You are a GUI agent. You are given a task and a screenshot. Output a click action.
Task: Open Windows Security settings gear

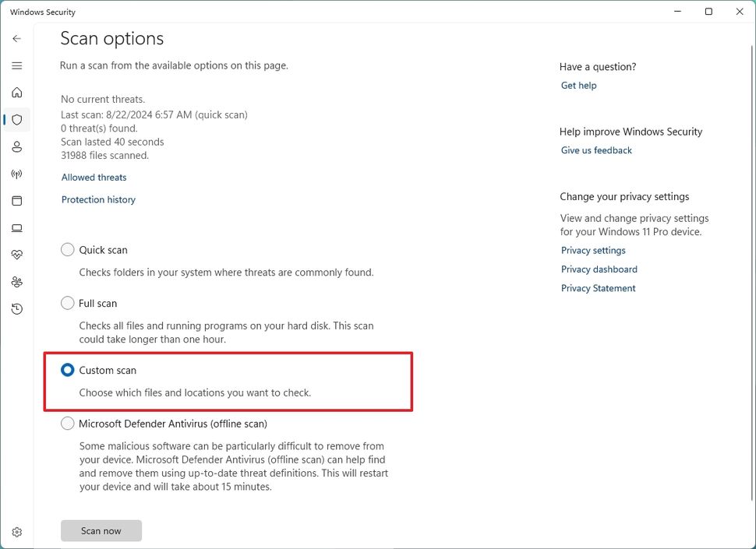pyautogui.click(x=16, y=531)
